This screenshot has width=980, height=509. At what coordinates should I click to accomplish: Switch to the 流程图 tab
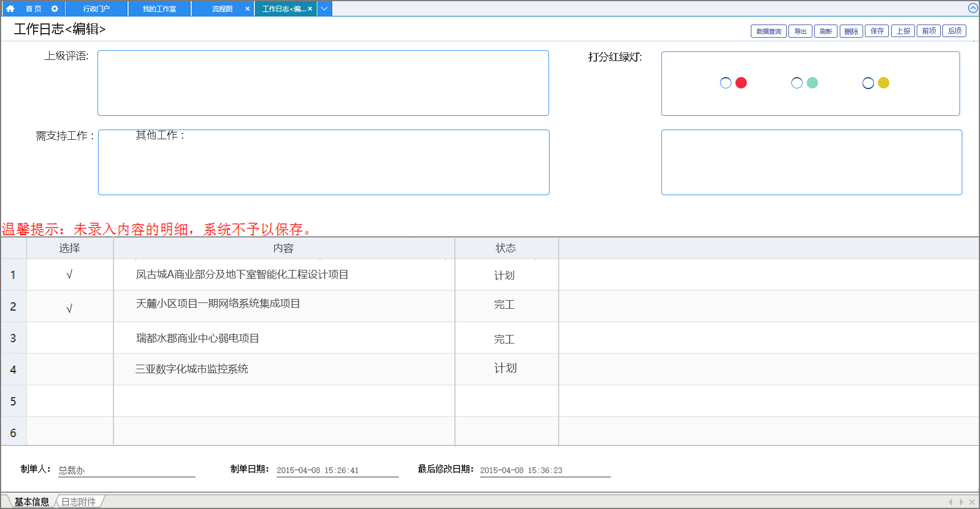[x=222, y=9]
